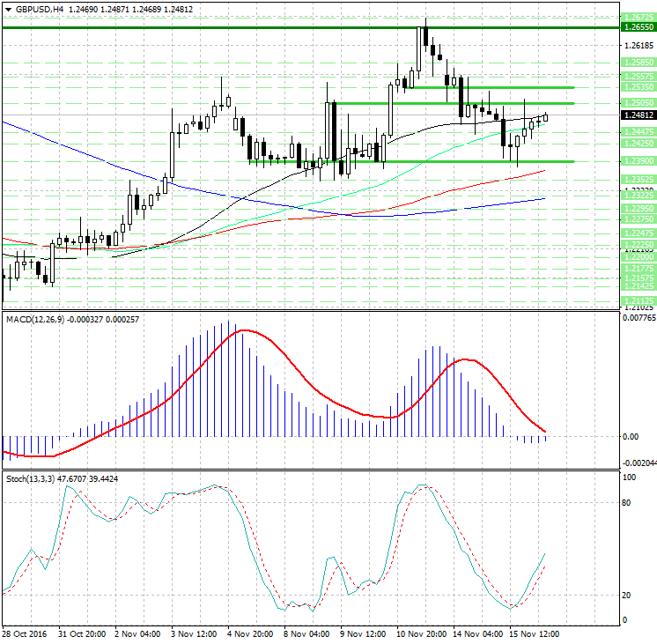Image resolution: width=657 pixels, height=644 pixels.
Task: Click the 1.25050 price level label
Action: pyautogui.click(x=638, y=103)
